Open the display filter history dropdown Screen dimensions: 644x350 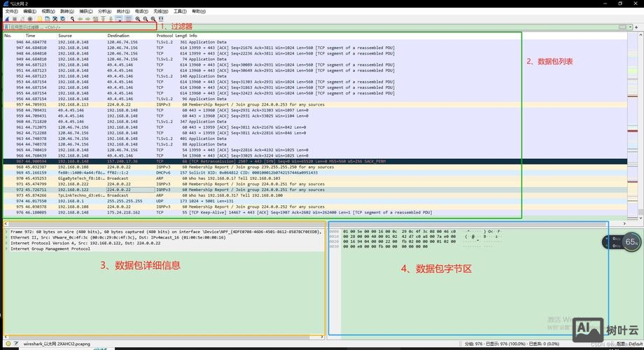pos(630,27)
